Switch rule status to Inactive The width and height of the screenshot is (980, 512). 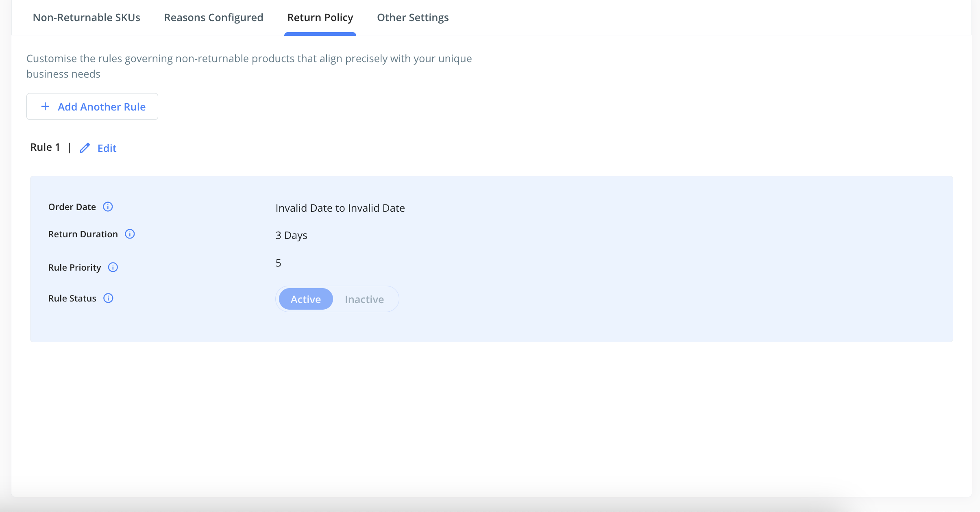364,299
